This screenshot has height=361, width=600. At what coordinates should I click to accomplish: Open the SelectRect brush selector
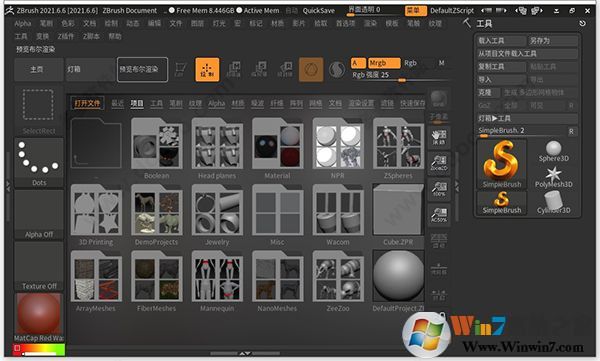[39, 110]
